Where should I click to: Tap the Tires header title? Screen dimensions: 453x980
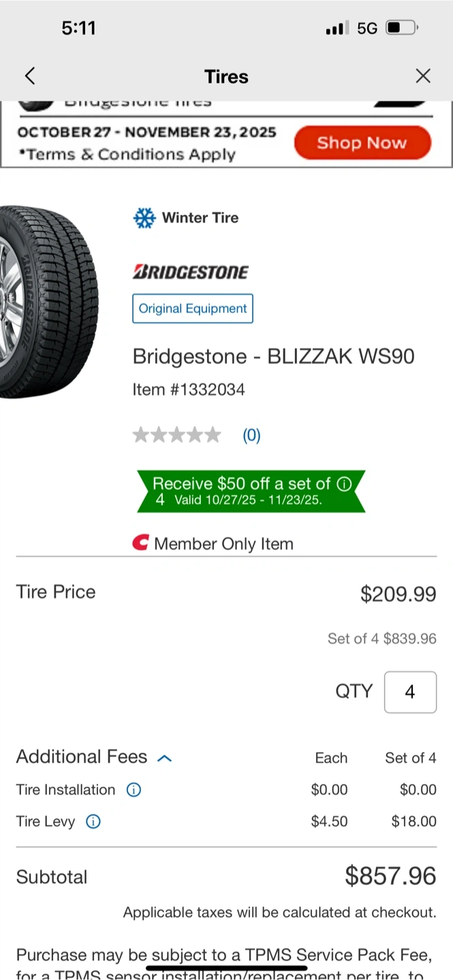pyautogui.click(x=226, y=76)
